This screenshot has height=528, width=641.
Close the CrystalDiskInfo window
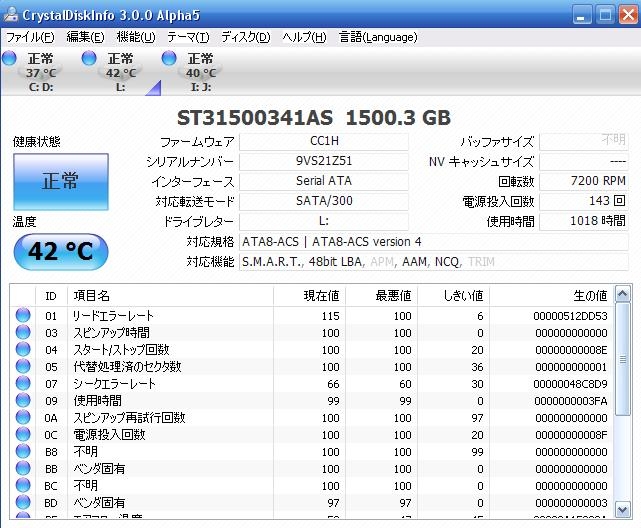click(629, 16)
